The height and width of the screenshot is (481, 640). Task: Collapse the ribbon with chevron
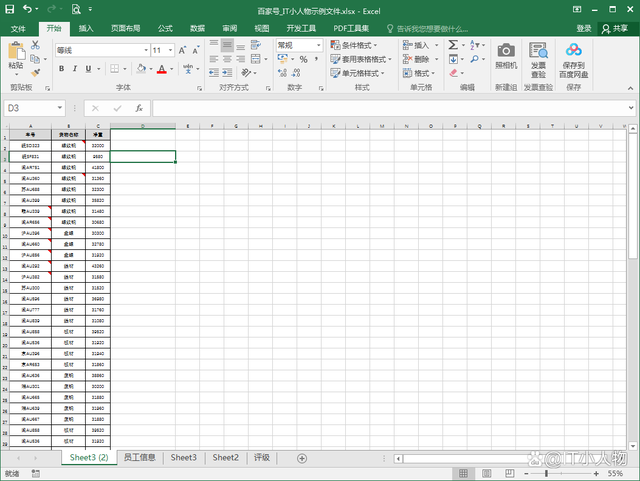pyautogui.click(x=630, y=88)
